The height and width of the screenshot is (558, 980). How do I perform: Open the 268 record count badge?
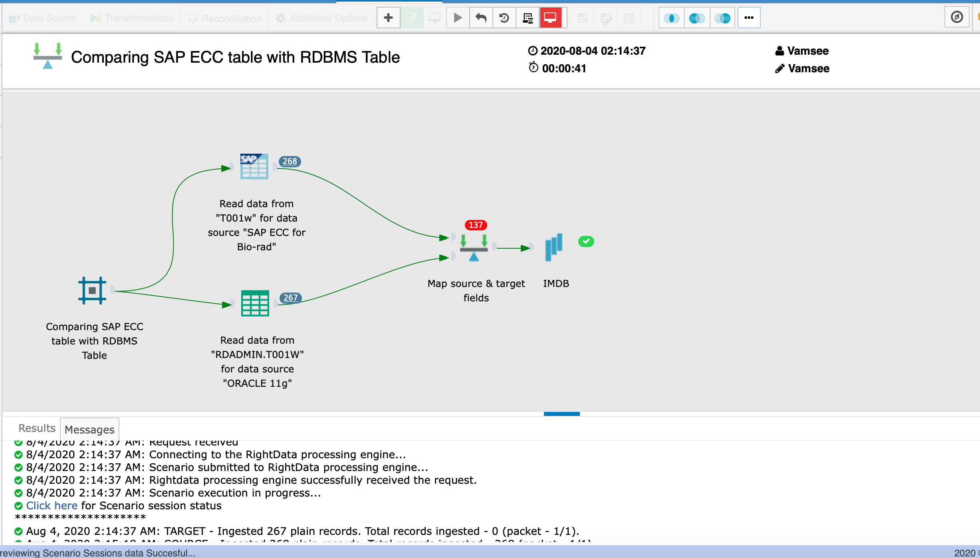290,161
